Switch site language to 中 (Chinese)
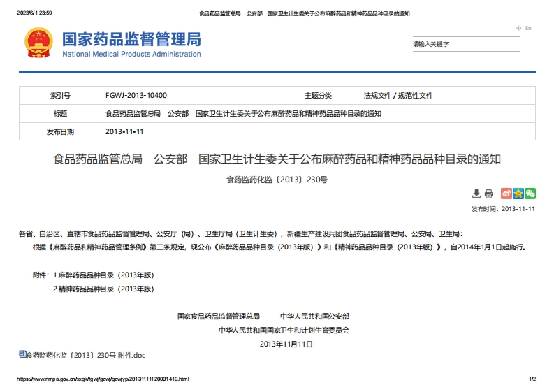 pyautogui.click(x=518, y=28)
